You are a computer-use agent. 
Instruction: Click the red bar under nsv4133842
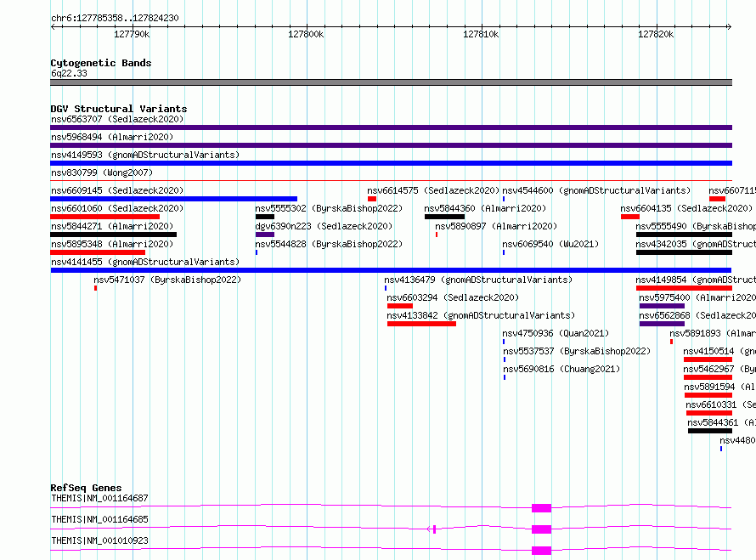[x=421, y=324]
